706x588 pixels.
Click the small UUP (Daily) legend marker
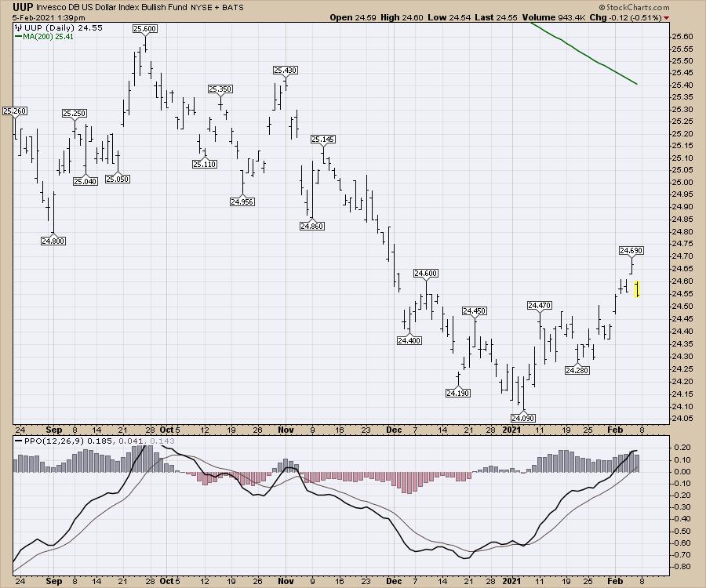[x=16, y=27]
